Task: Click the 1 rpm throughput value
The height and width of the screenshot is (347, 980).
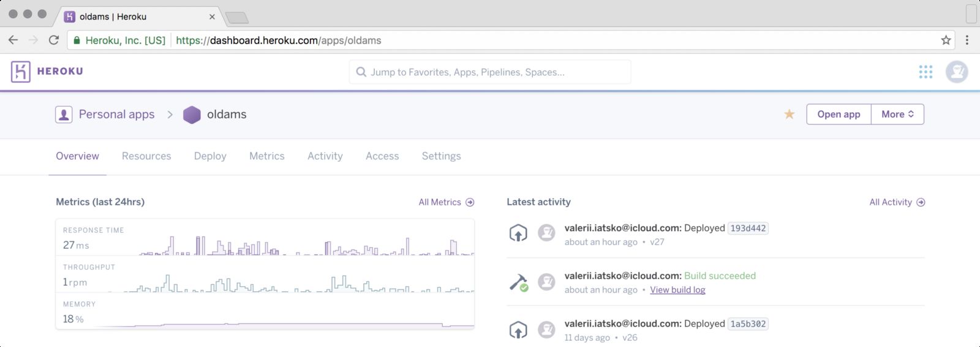Action: (75, 282)
